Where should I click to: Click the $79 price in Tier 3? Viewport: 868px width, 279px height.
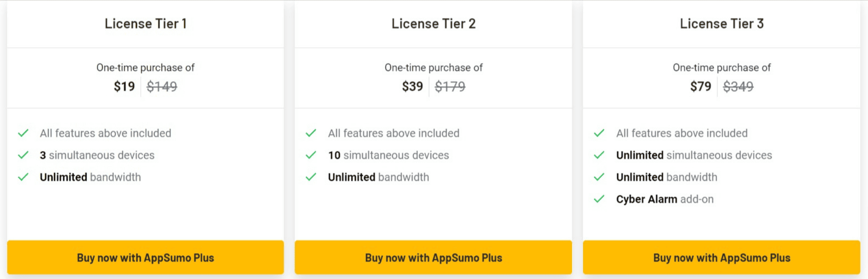click(701, 86)
